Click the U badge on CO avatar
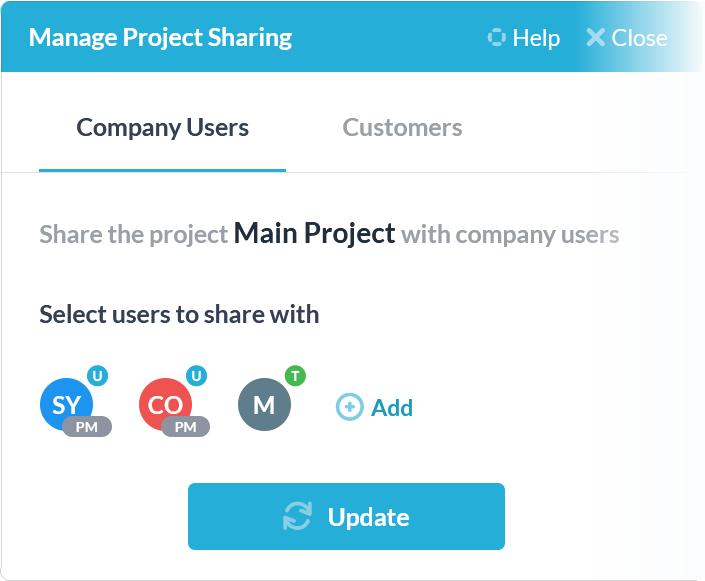 pos(196,375)
